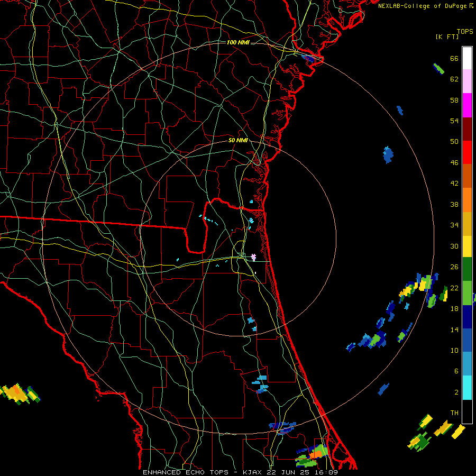Screen dimensions: 476x476
Task: Click the legend value 50
Action: (x=454, y=142)
